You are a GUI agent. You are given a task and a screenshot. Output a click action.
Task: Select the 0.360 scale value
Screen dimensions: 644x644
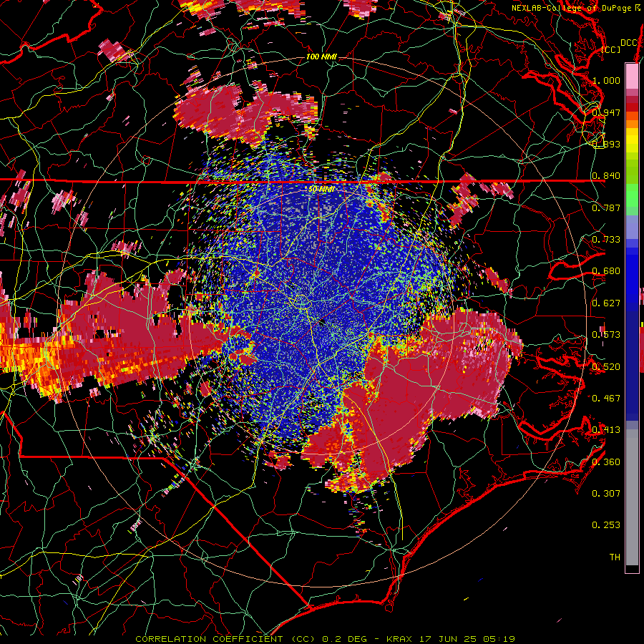[x=606, y=462]
